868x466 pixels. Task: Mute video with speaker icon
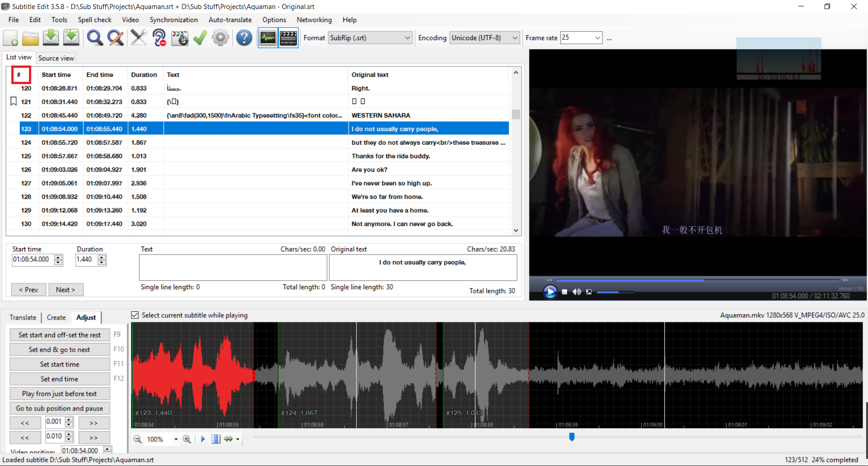click(577, 292)
